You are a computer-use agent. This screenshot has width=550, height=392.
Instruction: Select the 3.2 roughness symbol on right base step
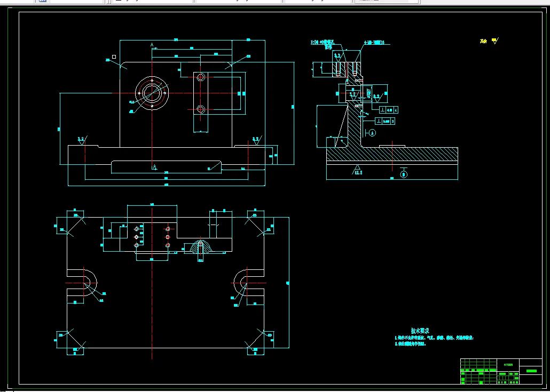257,140
